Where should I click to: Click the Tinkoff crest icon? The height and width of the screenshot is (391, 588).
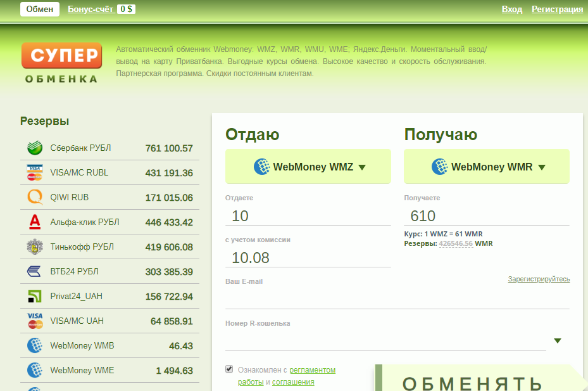tap(35, 247)
